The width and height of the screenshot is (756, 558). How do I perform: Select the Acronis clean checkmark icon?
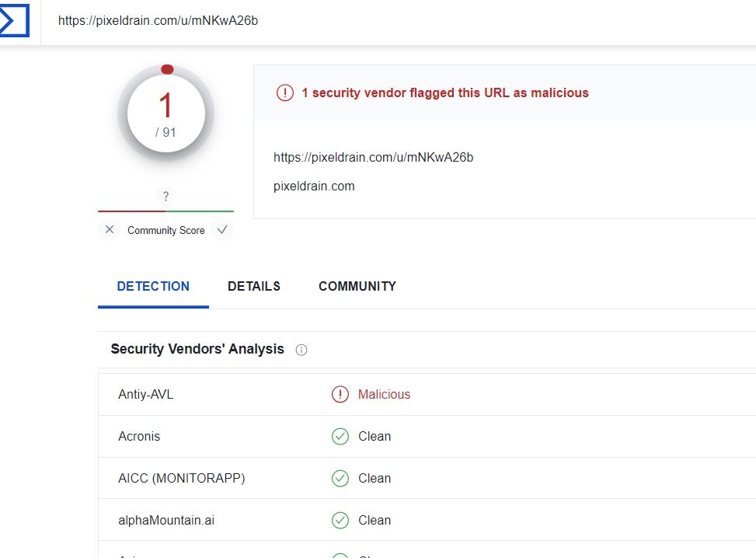[340, 437]
